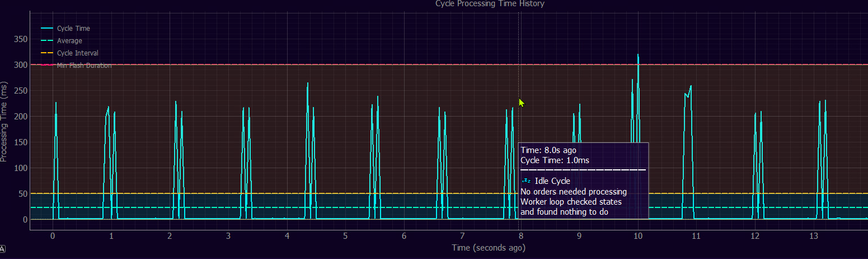Click the Cycle Time legend line sample
Viewport: 868px width, 259px height.
click(x=47, y=29)
